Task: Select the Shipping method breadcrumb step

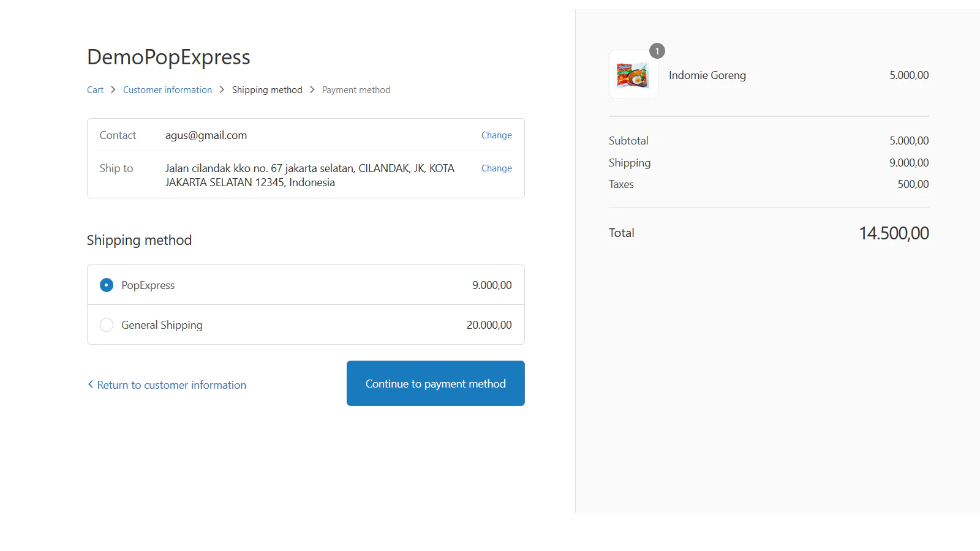Action: [267, 89]
